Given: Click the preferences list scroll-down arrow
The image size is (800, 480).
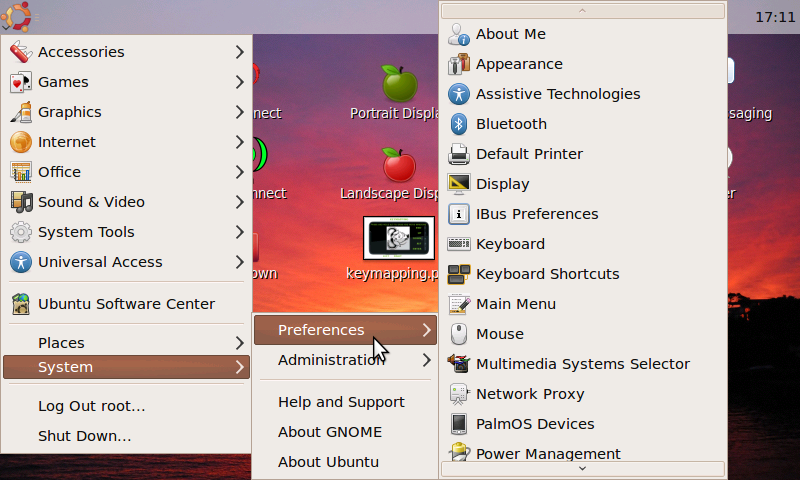Looking at the screenshot, I should 582,469.
